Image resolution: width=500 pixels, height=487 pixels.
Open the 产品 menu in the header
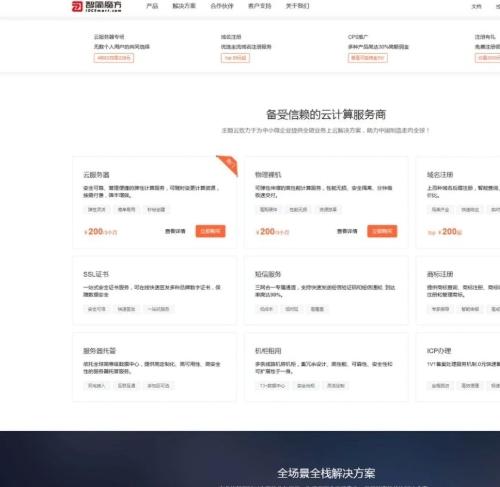pos(152,6)
